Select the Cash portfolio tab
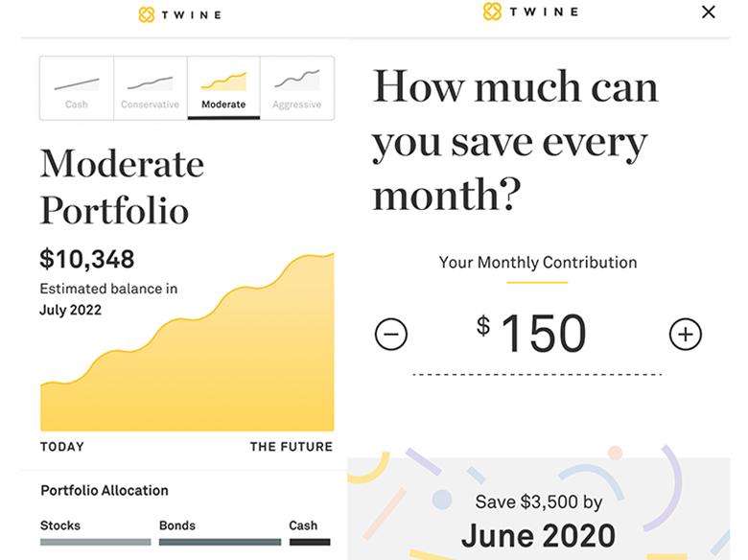Screen dimensions: 748x560 pyautogui.click(x=77, y=88)
